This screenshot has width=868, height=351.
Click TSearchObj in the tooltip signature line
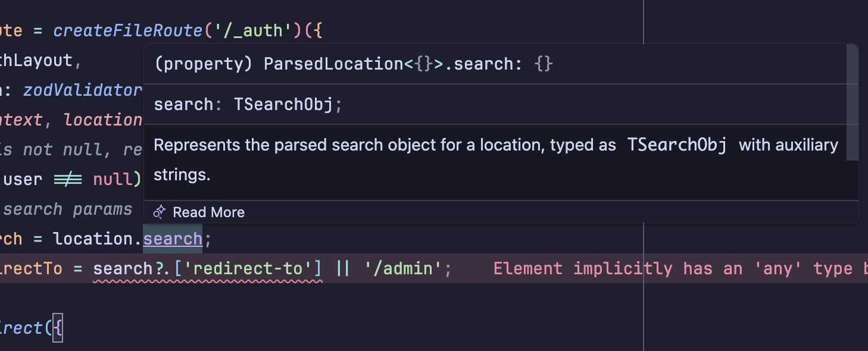click(x=284, y=105)
